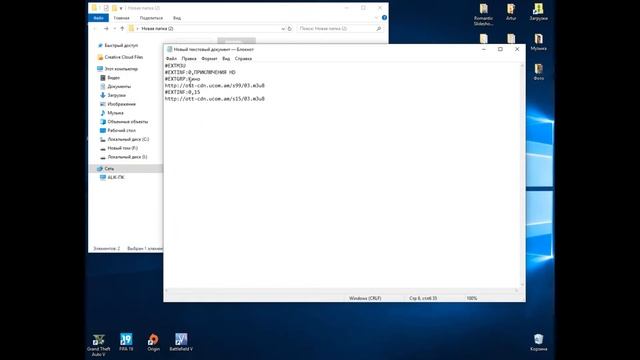Viewport: 640px width, 360px height.
Task: Select Быстрый доступ in the navigation pane
Action: pyautogui.click(x=121, y=46)
